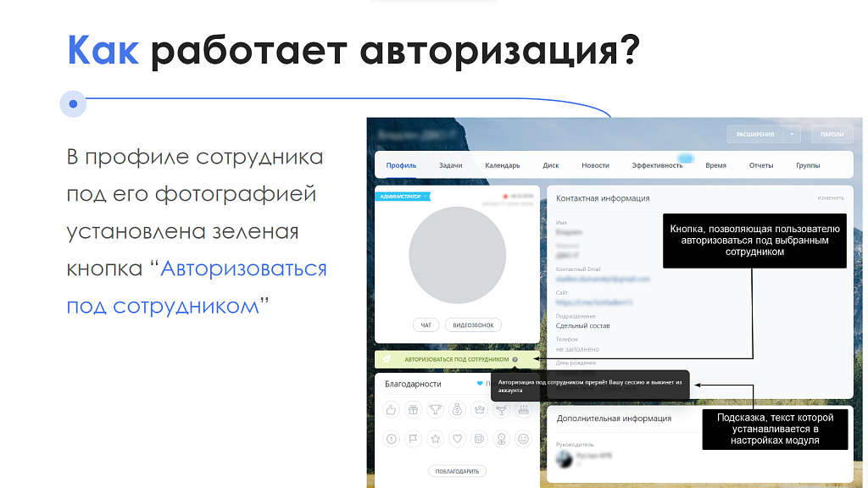Start a ВИДЕОЗВОНОК call
Screen dimensions: 868x488
473,325
